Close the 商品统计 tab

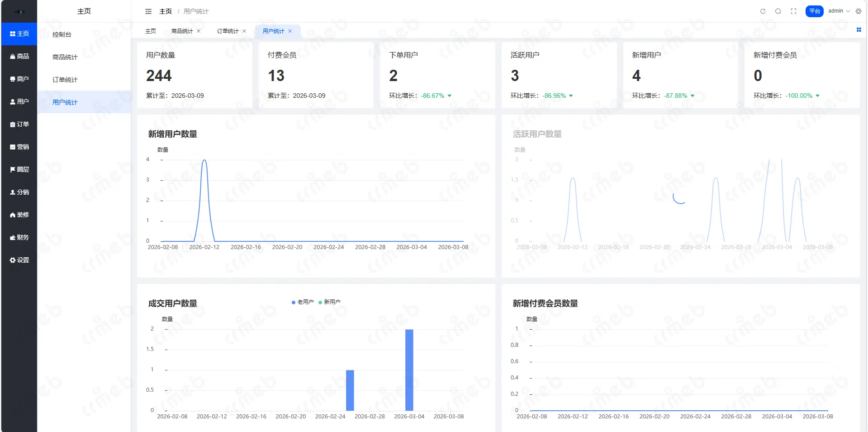point(199,31)
